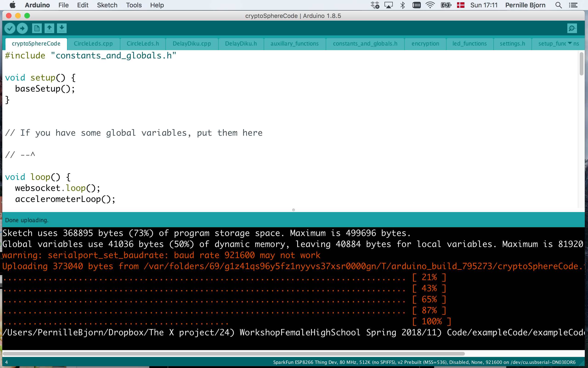Viewport: 588px width, 368px height.
Task: Open a sketch with the up-arrow icon
Action: click(x=49, y=28)
